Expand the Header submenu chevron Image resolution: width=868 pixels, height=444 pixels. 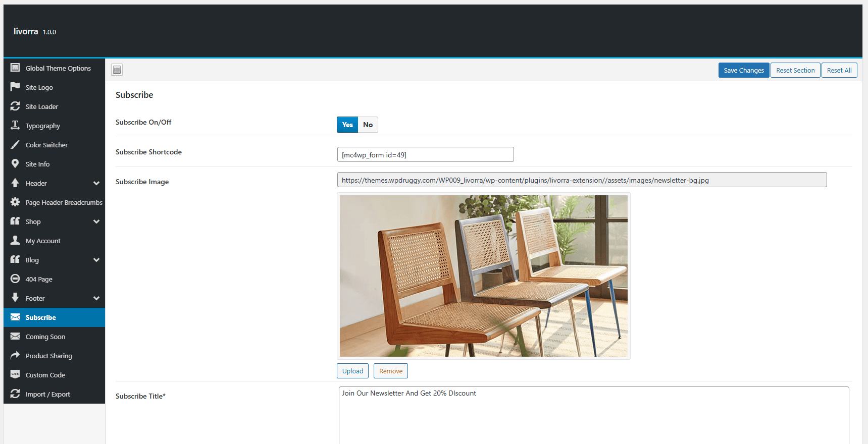96,183
